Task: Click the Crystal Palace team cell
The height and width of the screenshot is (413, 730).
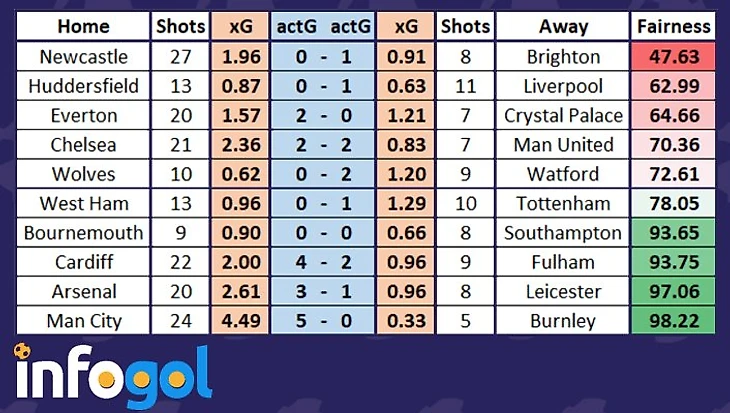Action: coord(563,116)
